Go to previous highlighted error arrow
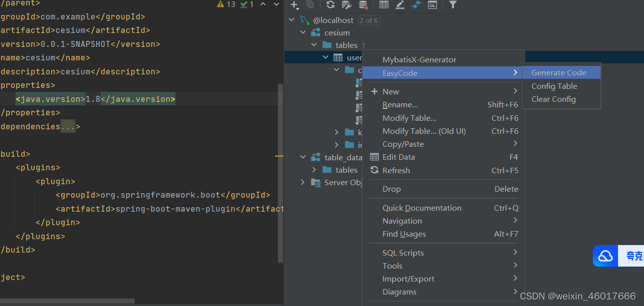644x306 pixels. [263, 4]
